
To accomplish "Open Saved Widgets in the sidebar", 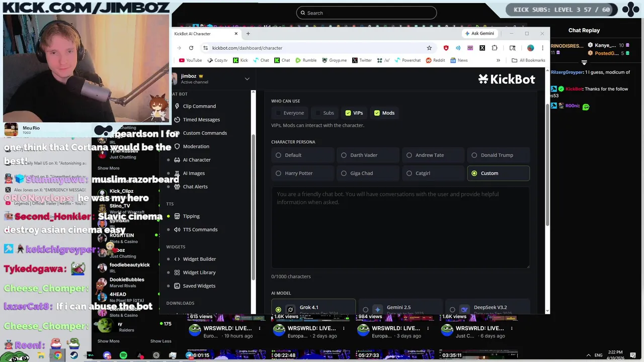I will click(199, 286).
